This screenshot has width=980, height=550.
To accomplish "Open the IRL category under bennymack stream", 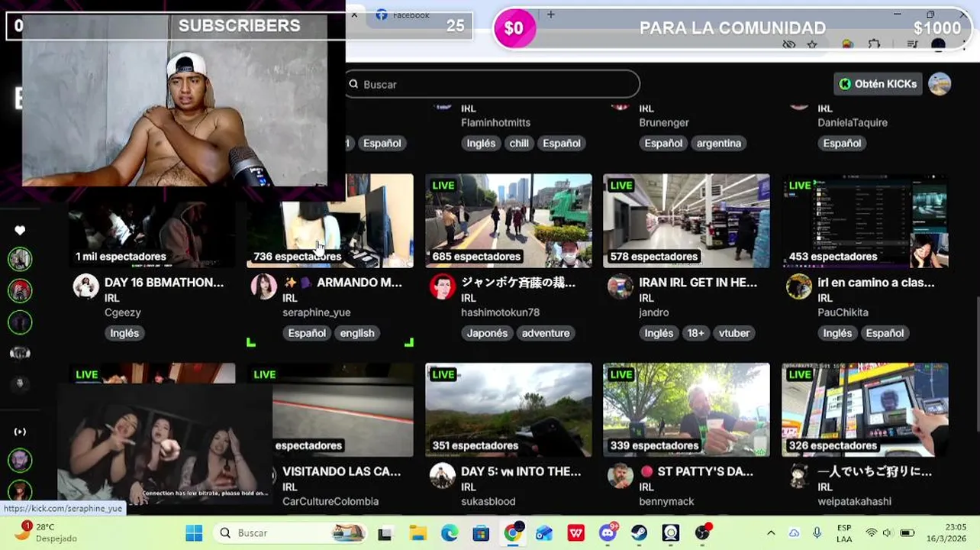I will [646, 487].
